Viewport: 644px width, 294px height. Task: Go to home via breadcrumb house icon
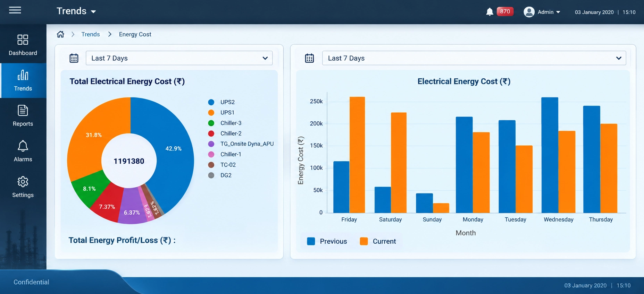[x=60, y=34]
